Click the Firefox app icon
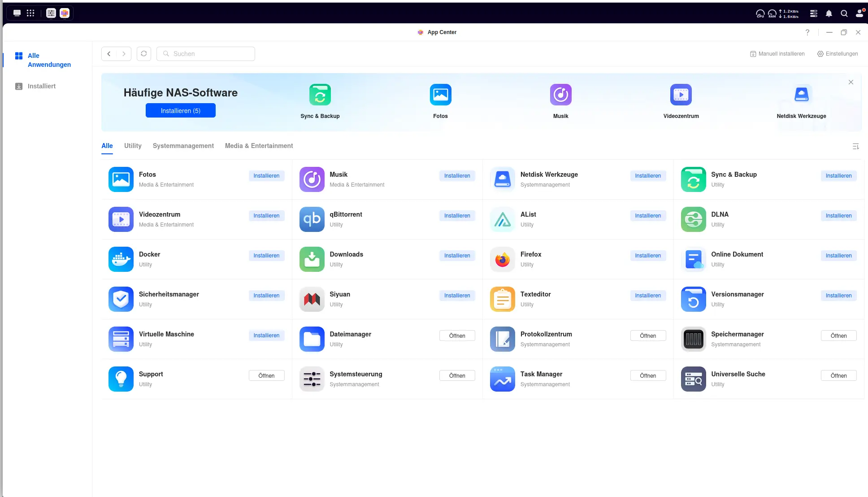Screen dimensions: 868x497 [502, 259]
